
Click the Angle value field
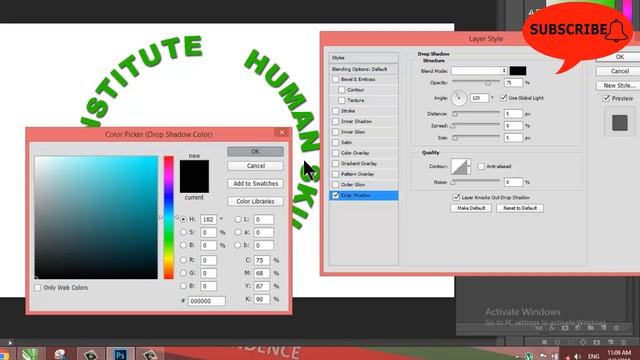coord(479,98)
